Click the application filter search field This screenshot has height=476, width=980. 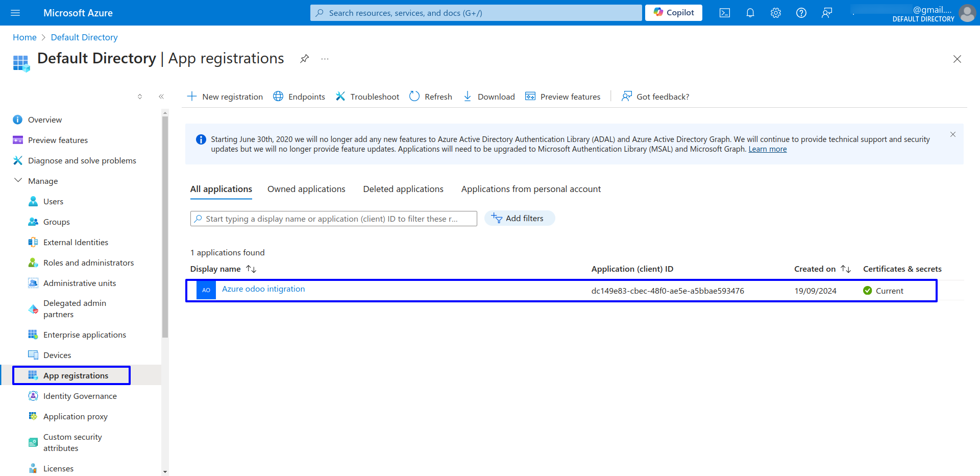(333, 219)
